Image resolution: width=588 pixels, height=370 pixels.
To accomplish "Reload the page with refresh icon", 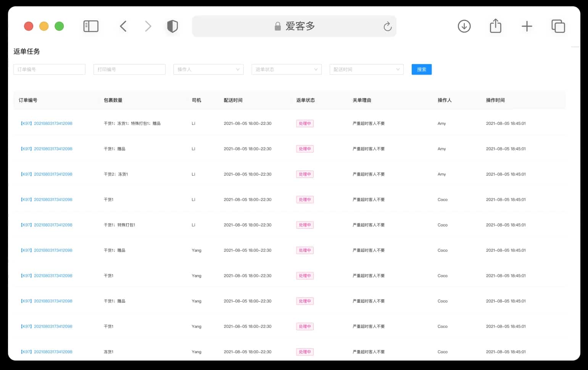I will click(387, 26).
